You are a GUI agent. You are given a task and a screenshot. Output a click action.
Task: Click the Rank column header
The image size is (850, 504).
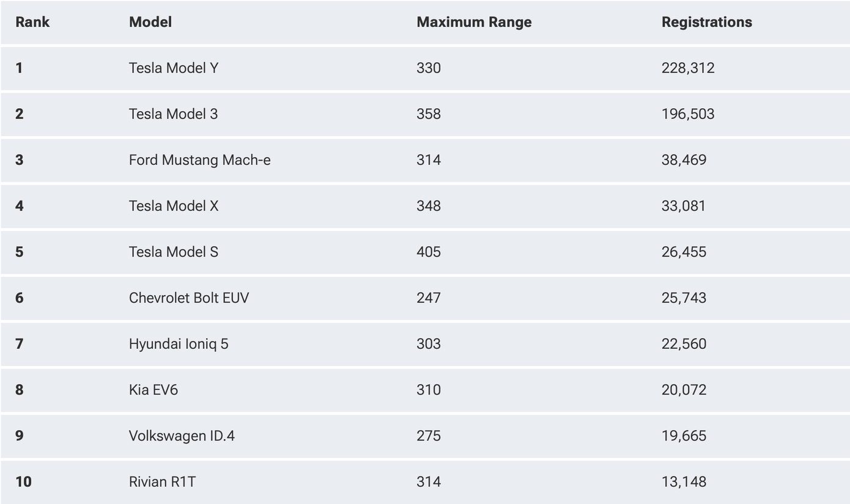32,22
